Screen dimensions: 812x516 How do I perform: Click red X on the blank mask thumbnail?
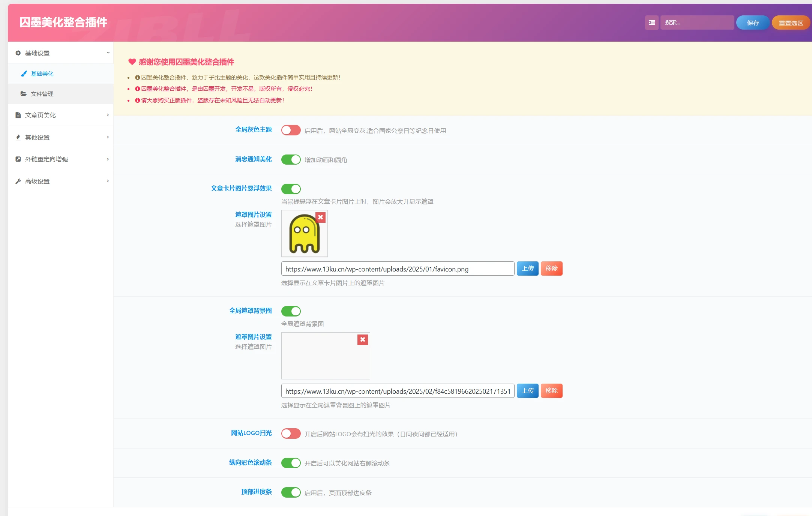click(362, 339)
